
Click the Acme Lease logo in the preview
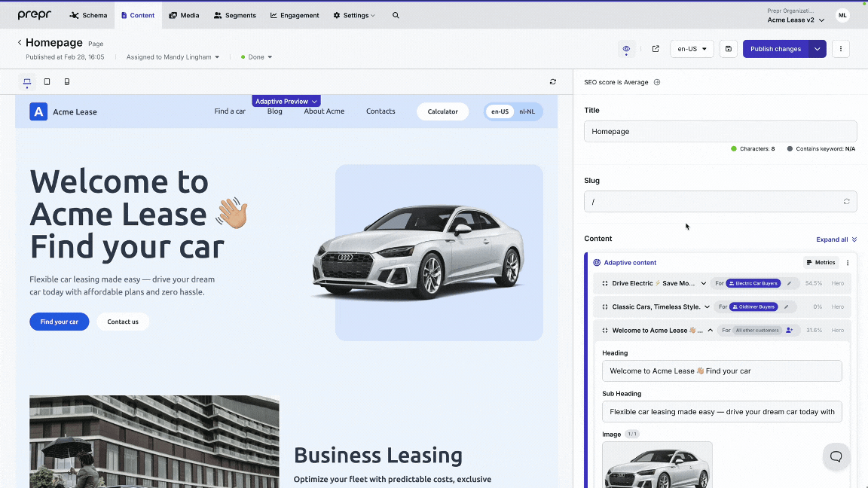click(x=38, y=111)
